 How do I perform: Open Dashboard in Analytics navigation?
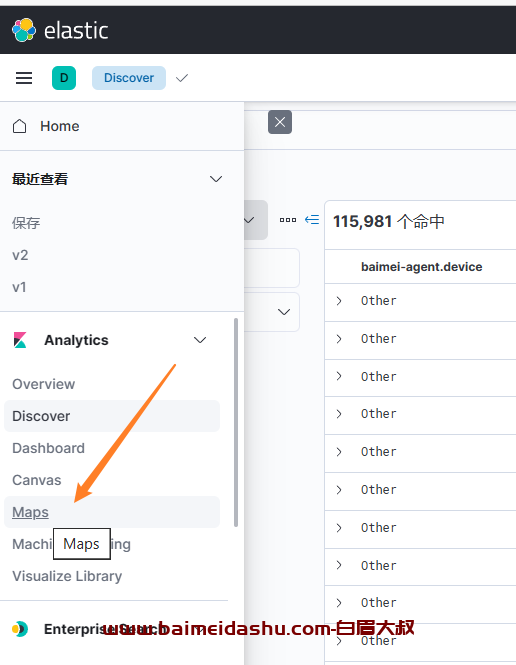(x=48, y=448)
